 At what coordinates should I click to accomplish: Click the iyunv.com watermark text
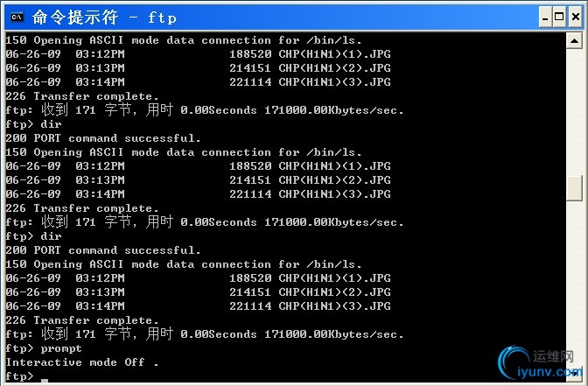coord(549,372)
